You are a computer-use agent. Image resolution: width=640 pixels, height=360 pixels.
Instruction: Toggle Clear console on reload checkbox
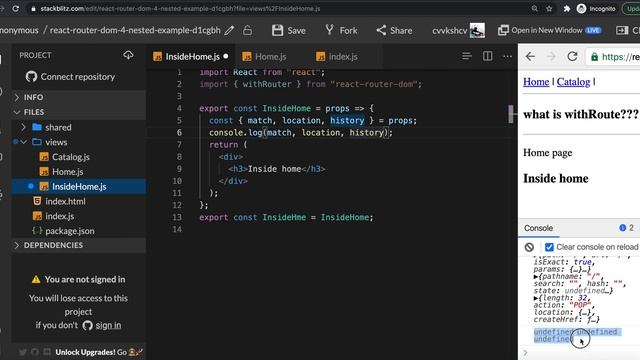549,247
